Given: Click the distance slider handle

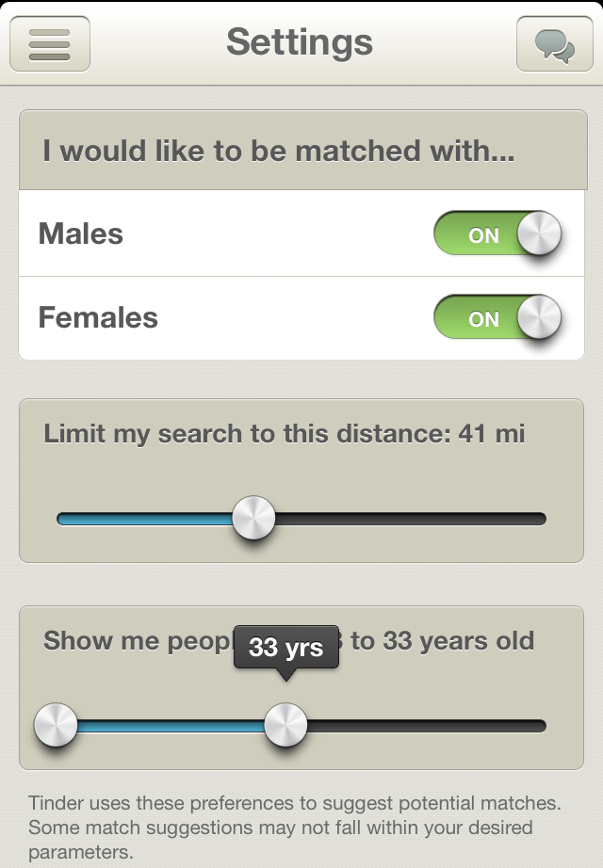Looking at the screenshot, I should [x=253, y=517].
